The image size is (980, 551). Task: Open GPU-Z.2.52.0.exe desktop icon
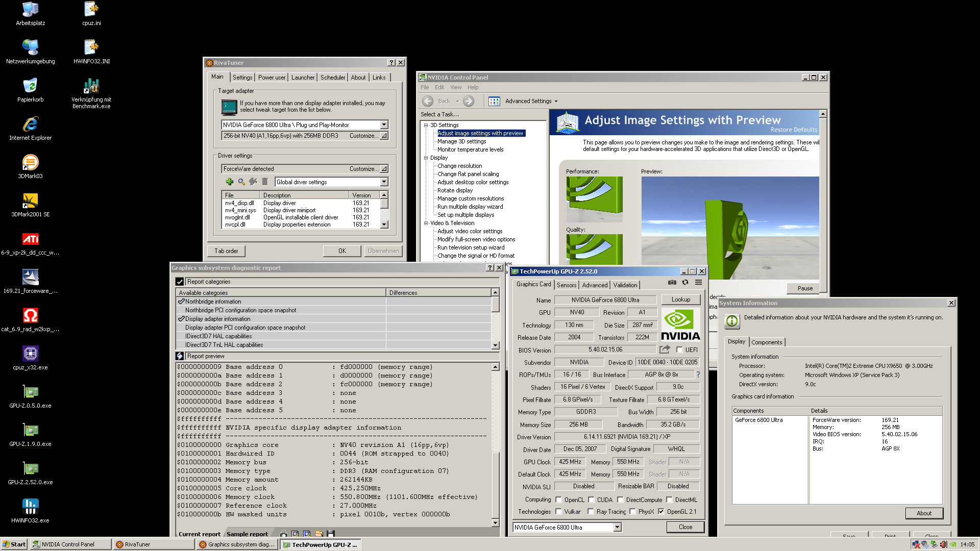[x=30, y=473]
